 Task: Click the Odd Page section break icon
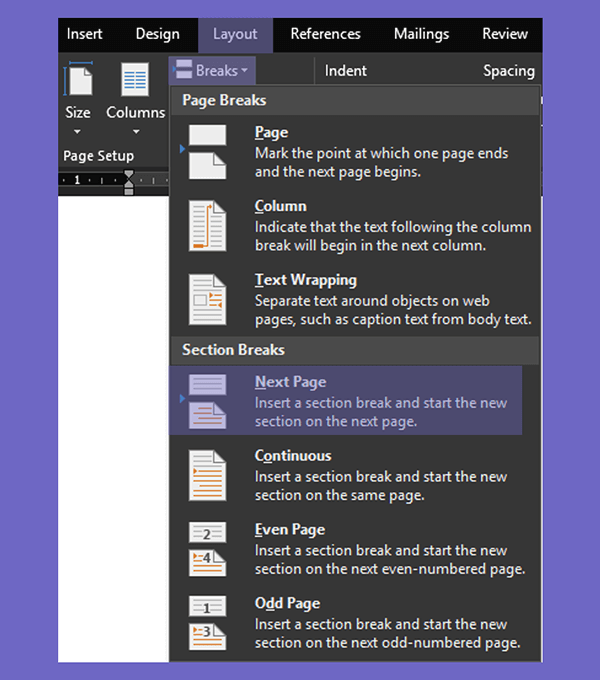coord(207,623)
